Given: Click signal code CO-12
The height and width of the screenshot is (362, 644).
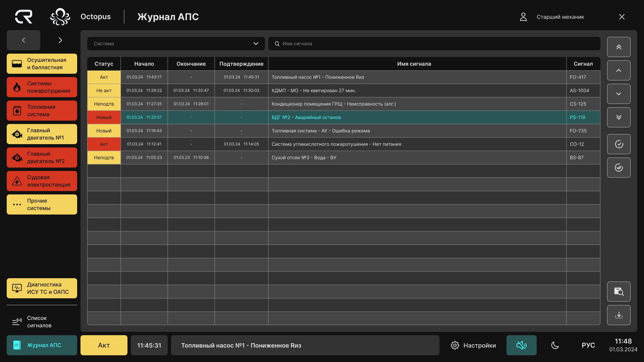Looking at the screenshot, I should [577, 144].
